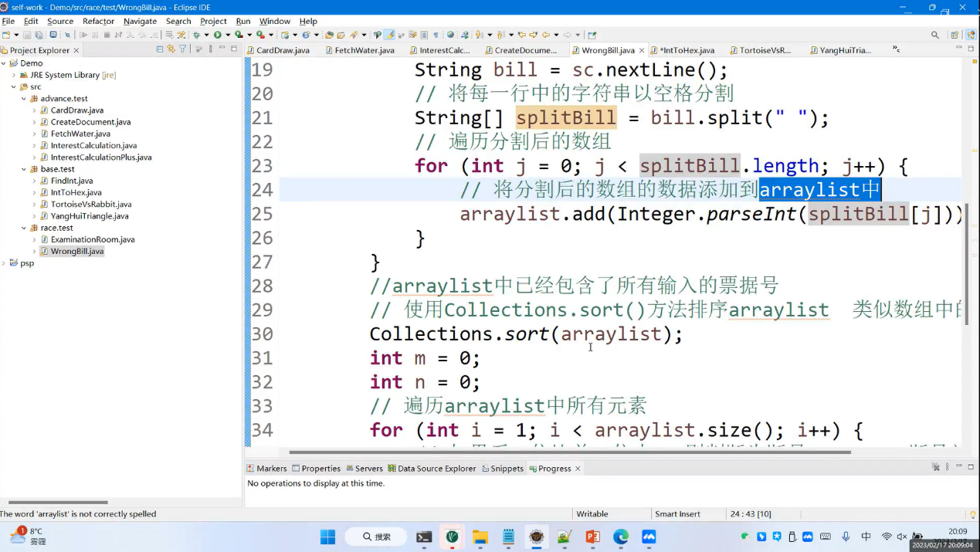Viewport: 980px width, 552px height.
Task: Click Collapse All in Project Explorer
Action: tap(160, 49)
